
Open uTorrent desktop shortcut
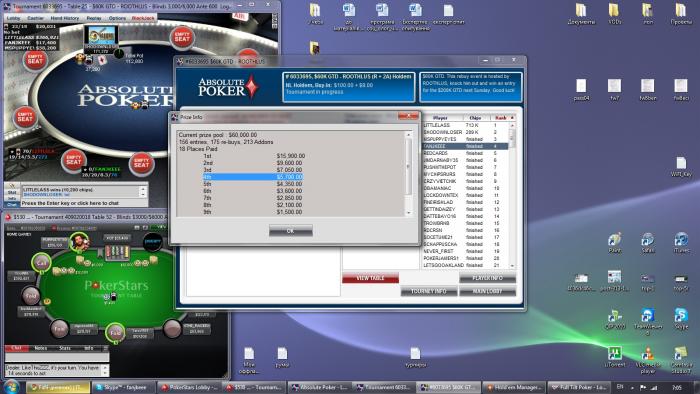615,357
